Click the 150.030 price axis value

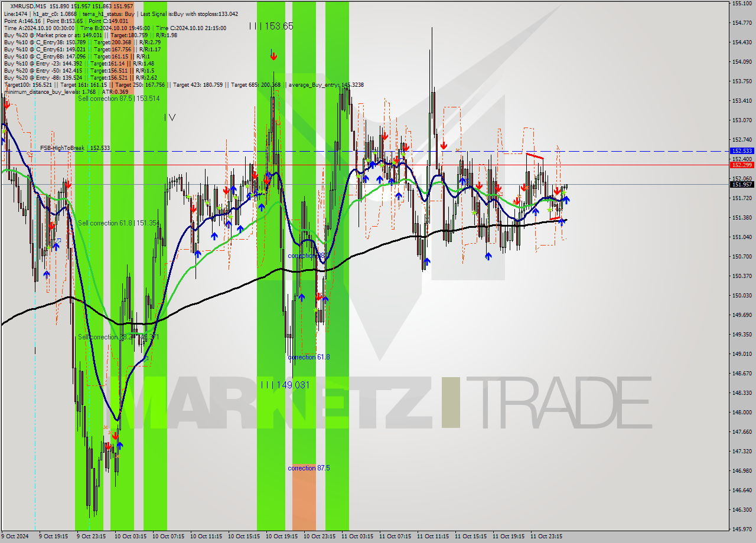coord(742,296)
